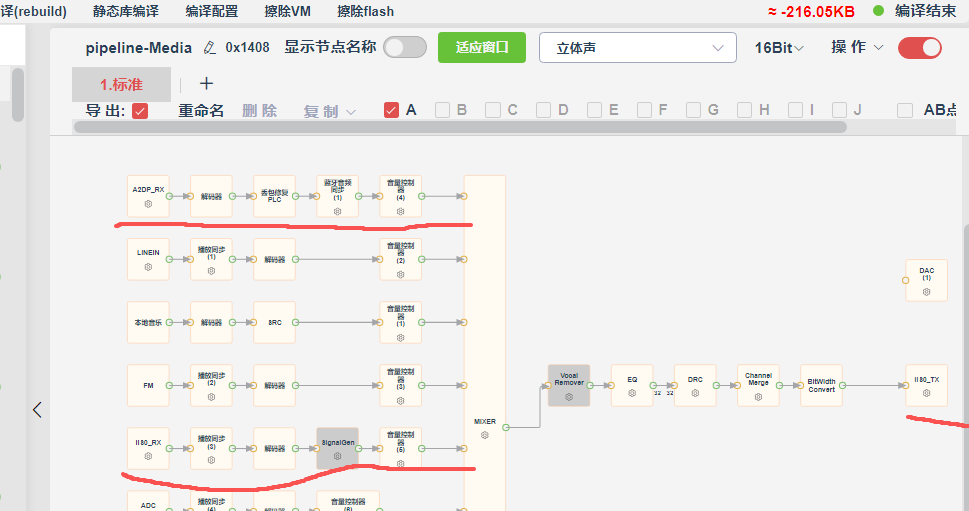Select the BitWidth Convert node
The width and height of the screenshot is (969, 511).
[821, 386]
